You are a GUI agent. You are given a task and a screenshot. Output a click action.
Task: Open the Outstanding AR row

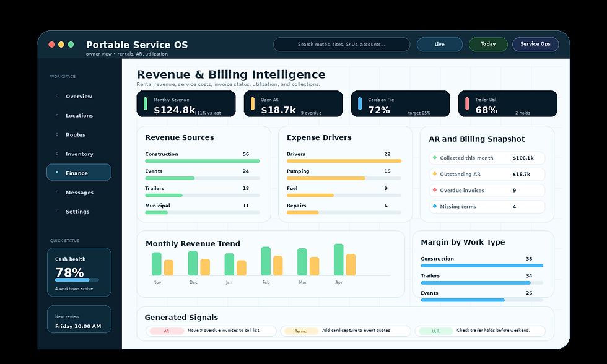[487, 174]
